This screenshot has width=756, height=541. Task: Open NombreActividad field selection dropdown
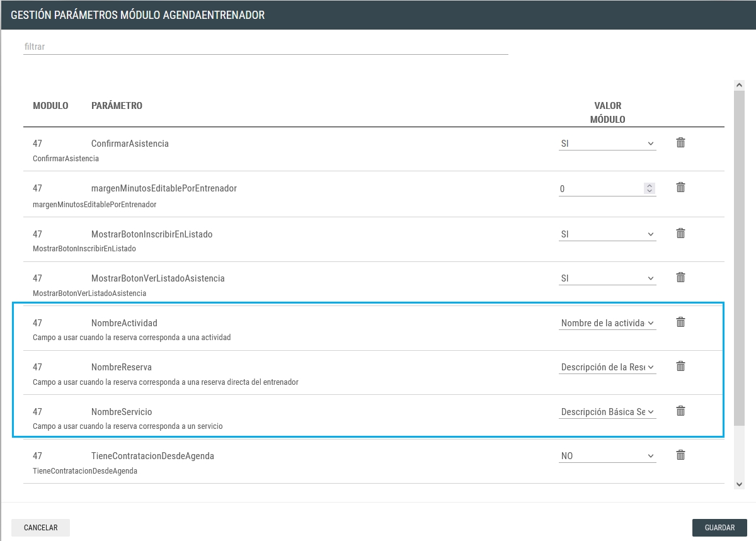click(x=607, y=323)
